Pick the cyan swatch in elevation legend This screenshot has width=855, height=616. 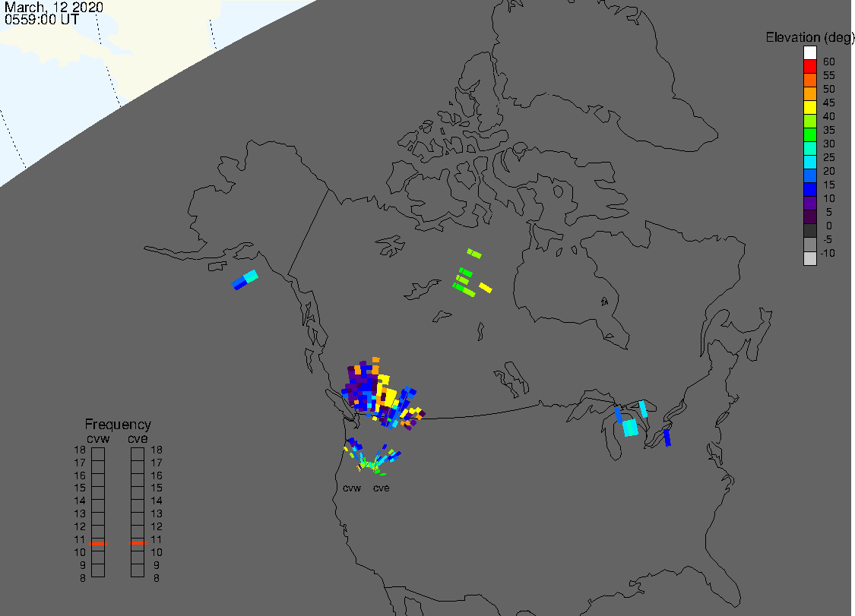[809, 162]
